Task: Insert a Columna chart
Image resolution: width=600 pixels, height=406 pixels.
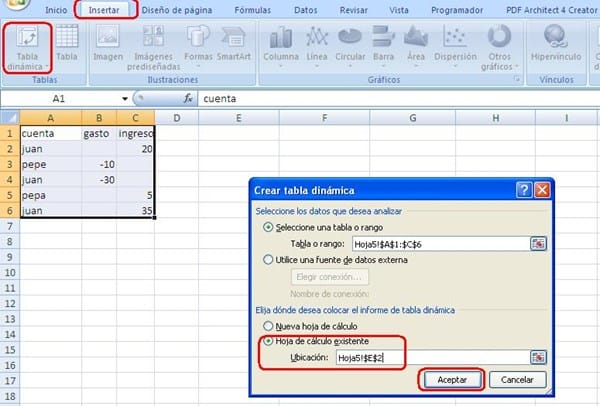Action: pyautogui.click(x=281, y=46)
